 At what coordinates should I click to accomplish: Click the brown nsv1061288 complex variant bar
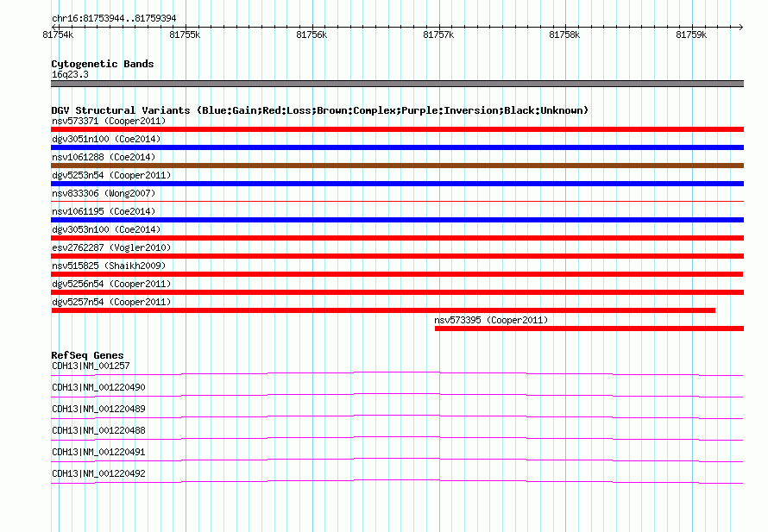tap(397, 166)
